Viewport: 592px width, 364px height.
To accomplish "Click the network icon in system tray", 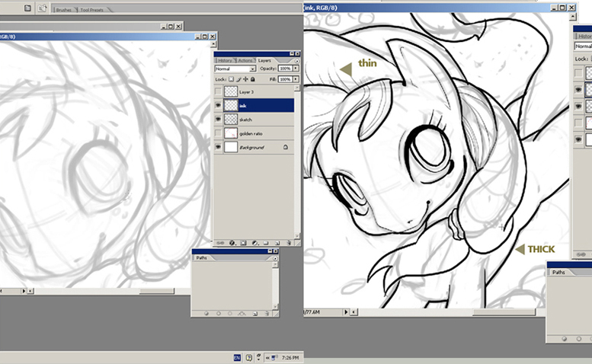I will (x=275, y=357).
